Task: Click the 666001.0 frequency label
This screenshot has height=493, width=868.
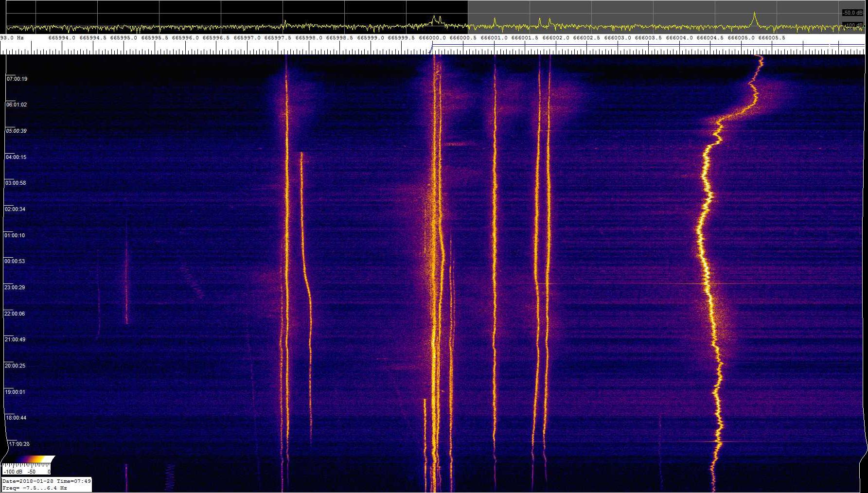Action: click(494, 38)
